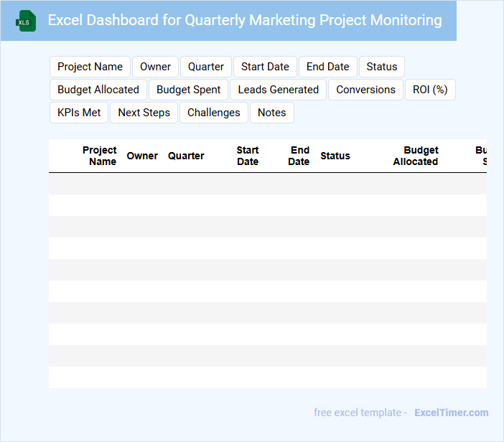Viewport: 504px width, 442px height.
Task: Choose the Quarter tag
Action: tap(206, 67)
